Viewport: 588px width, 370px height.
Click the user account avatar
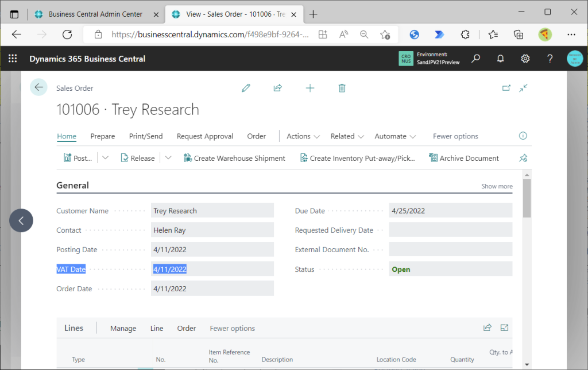click(x=575, y=59)
